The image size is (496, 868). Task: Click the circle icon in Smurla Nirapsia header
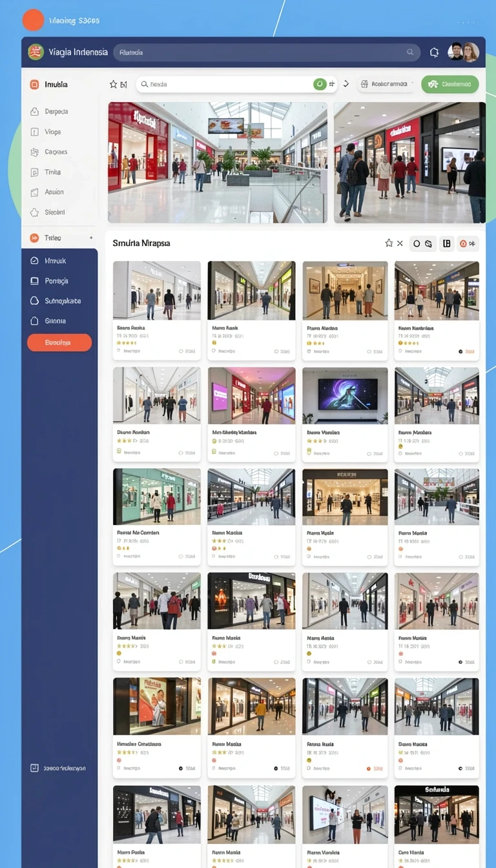pyautogui.click(x=417, y=243)
